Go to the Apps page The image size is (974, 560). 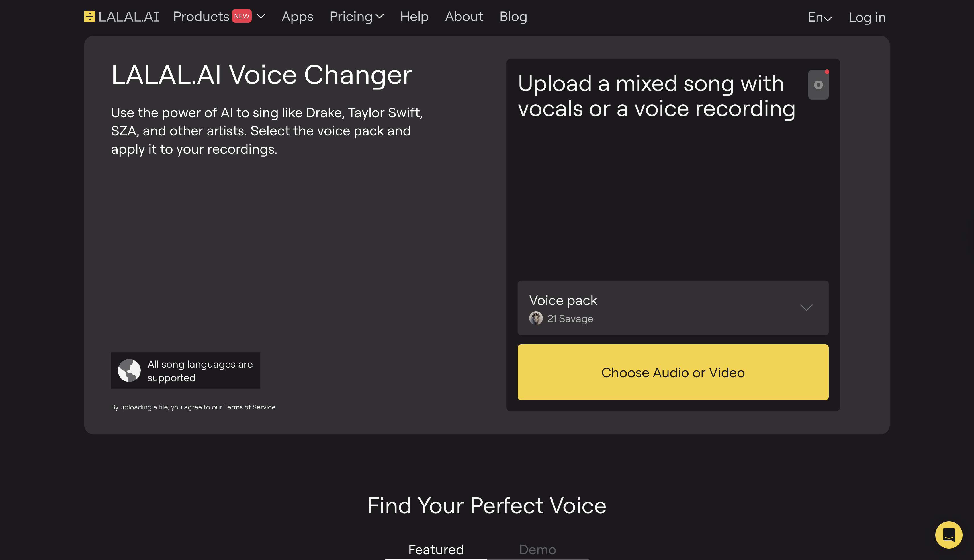(297, 17)
